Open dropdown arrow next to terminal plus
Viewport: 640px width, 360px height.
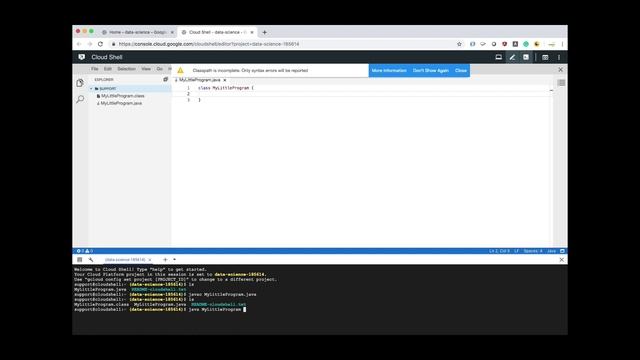174,260
